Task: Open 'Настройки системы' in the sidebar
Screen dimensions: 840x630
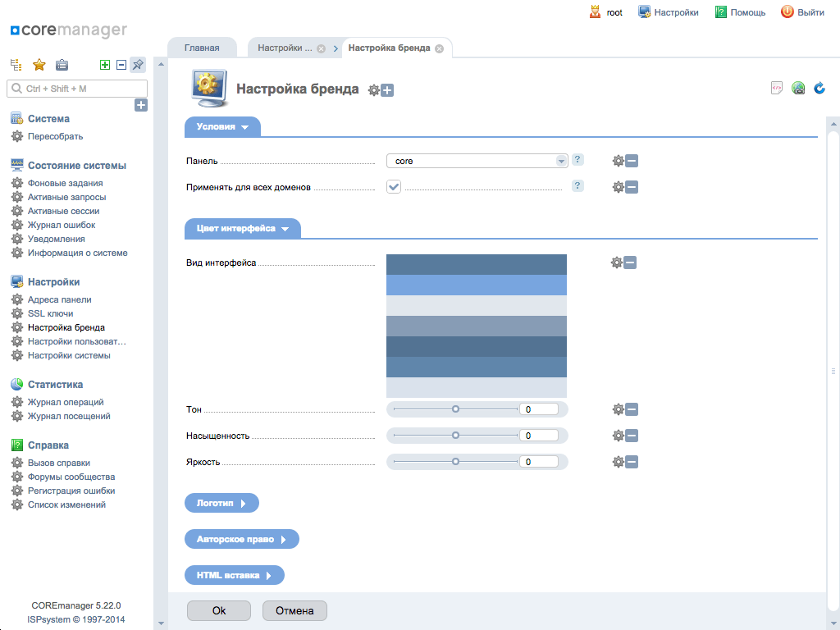Action: pyautogui.click(x=69, y=355)
